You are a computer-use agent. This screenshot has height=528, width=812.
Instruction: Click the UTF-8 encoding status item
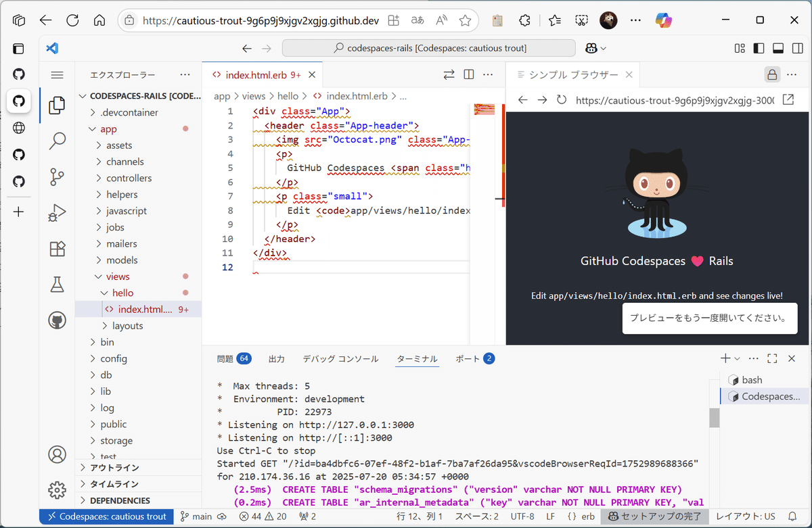(523, 517)
